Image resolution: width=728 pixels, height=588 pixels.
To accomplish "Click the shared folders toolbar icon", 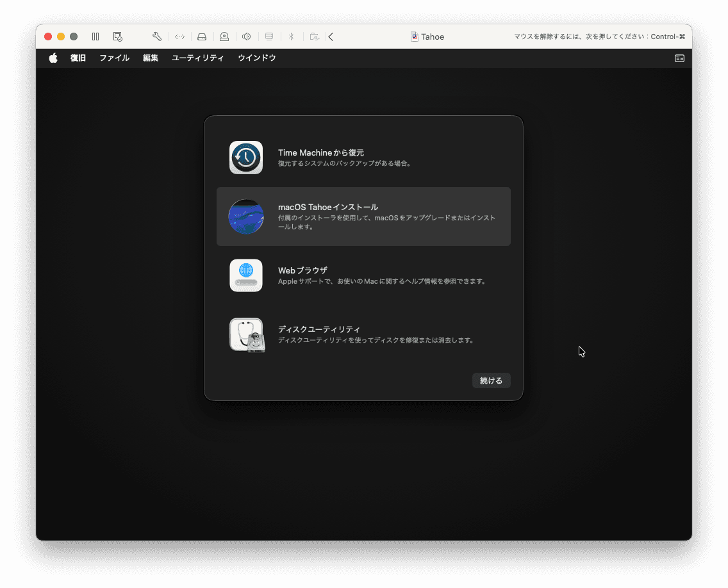I will coord(314,37).
